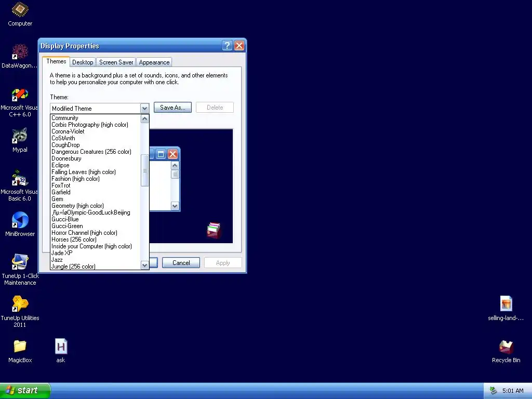Choose CoStAnth theme

96,138
